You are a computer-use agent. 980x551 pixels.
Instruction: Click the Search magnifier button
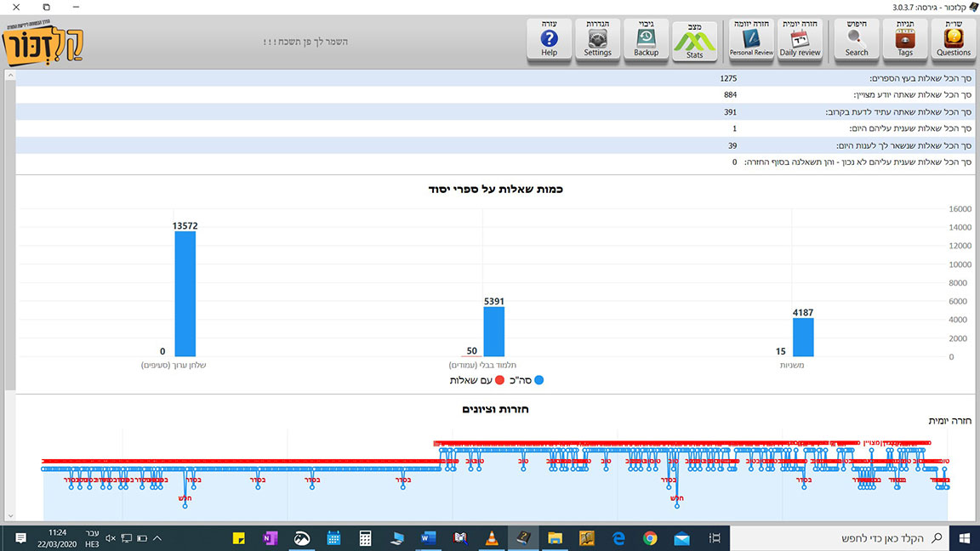pyautogui.click(x=857, y=39)
